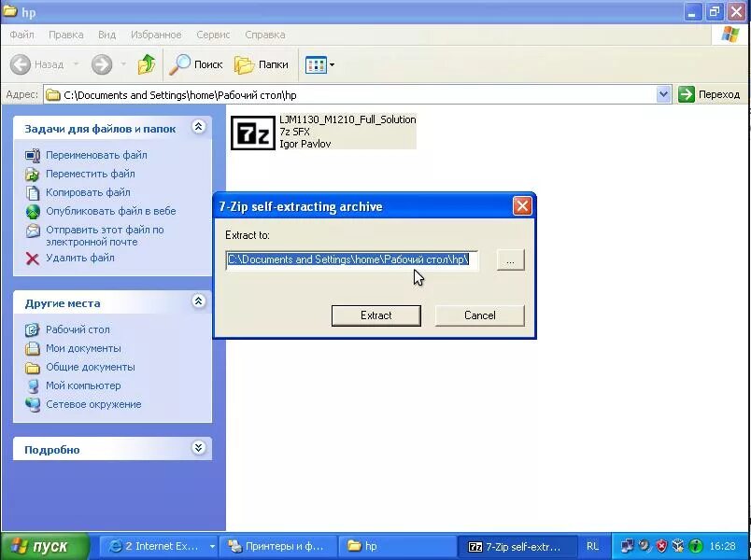Click the publish to web globe icon
The image size is (751, 560).
tap(33, 212)
